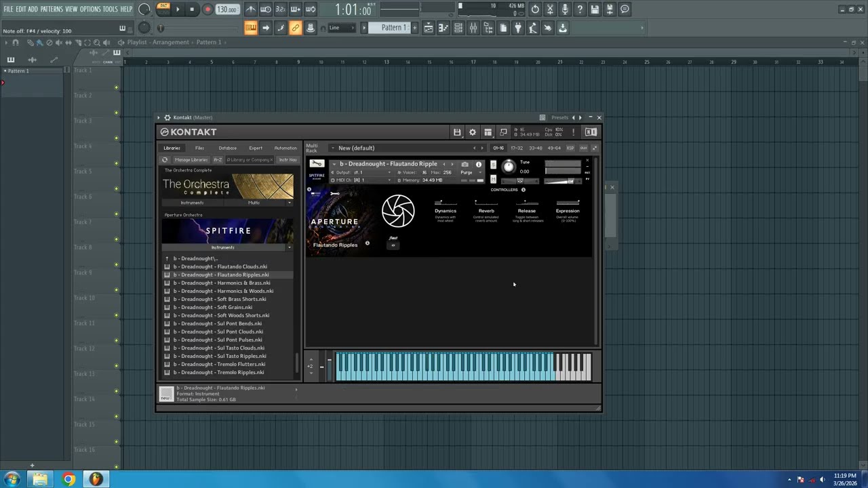This screenshot has height=488, width=868.
Task: Toggle the instrument Solo (S) button
Action: [x=493, y=165]
